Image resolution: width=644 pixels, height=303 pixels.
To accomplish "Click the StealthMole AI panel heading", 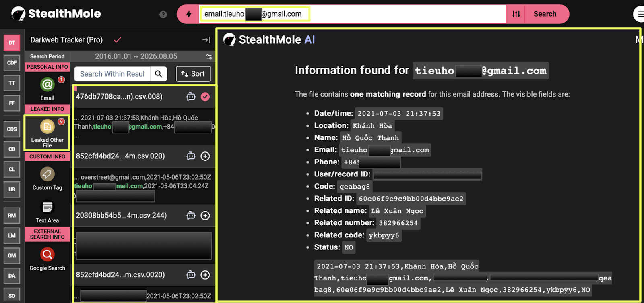I will coord(269,39).
